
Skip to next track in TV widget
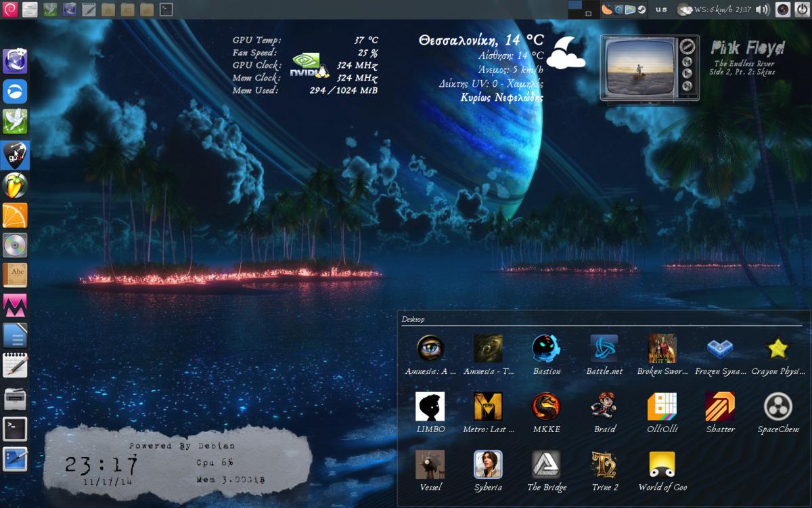pyautogui.click(x=687, y=86)
